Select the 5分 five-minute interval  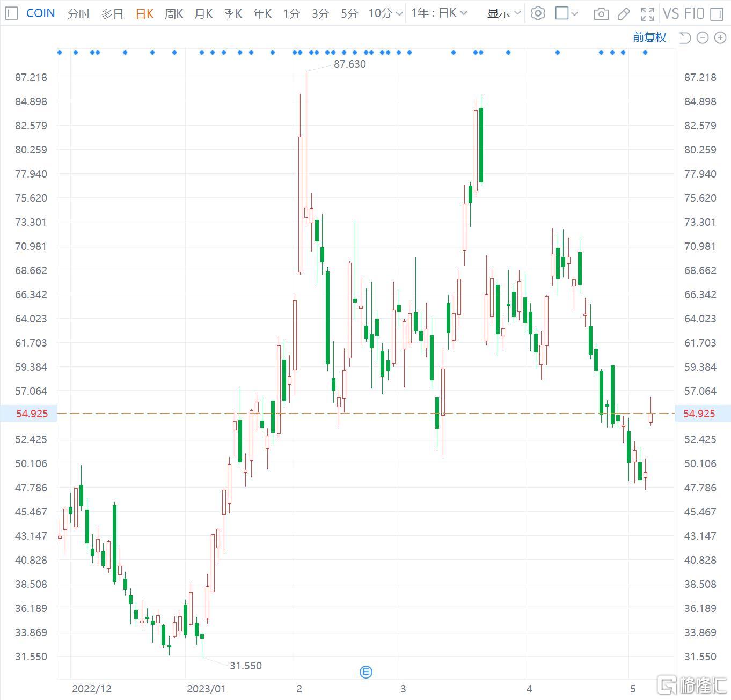coord(349,13)
